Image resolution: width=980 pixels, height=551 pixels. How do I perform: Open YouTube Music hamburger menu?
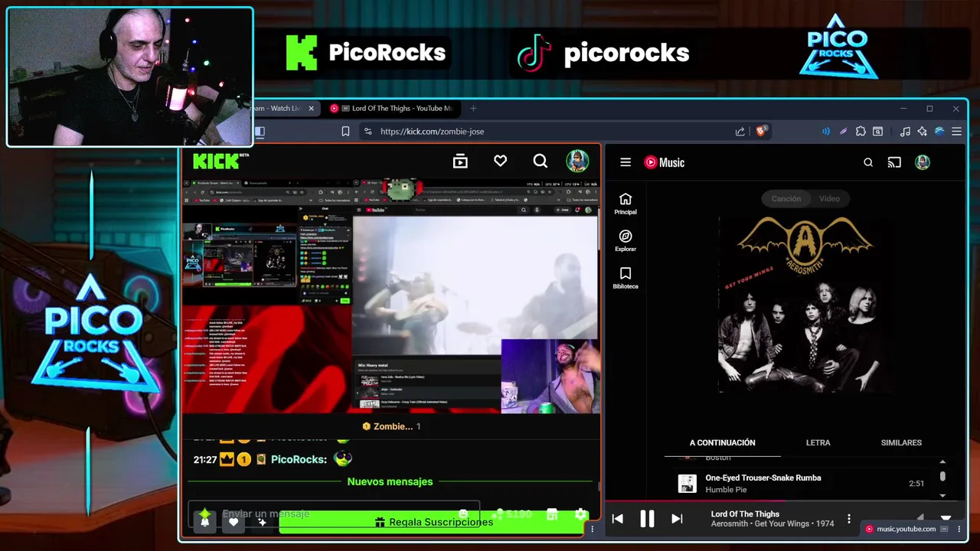(626, 162)
